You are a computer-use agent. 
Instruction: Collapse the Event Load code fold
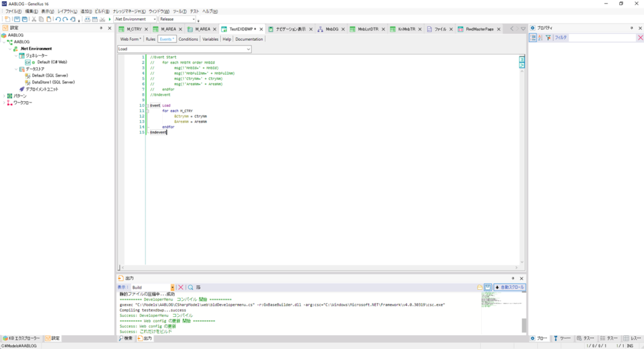coord(147,106)
